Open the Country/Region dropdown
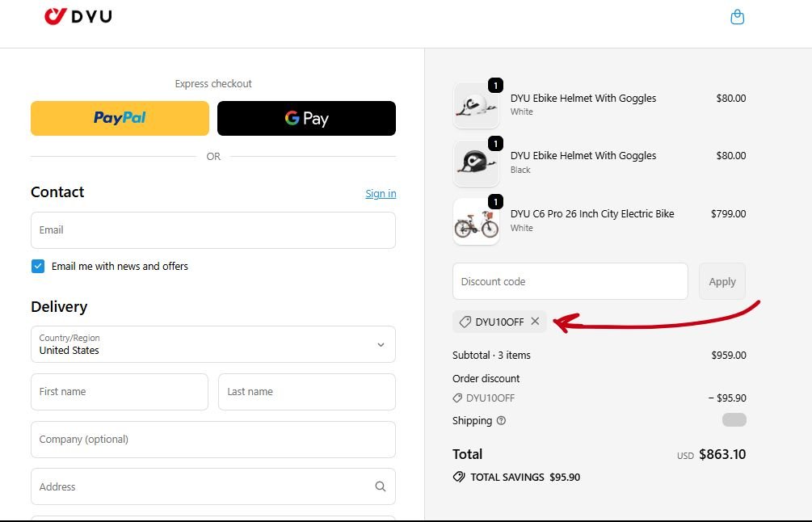This screenshot has height=522, width=812. point(212,344)
